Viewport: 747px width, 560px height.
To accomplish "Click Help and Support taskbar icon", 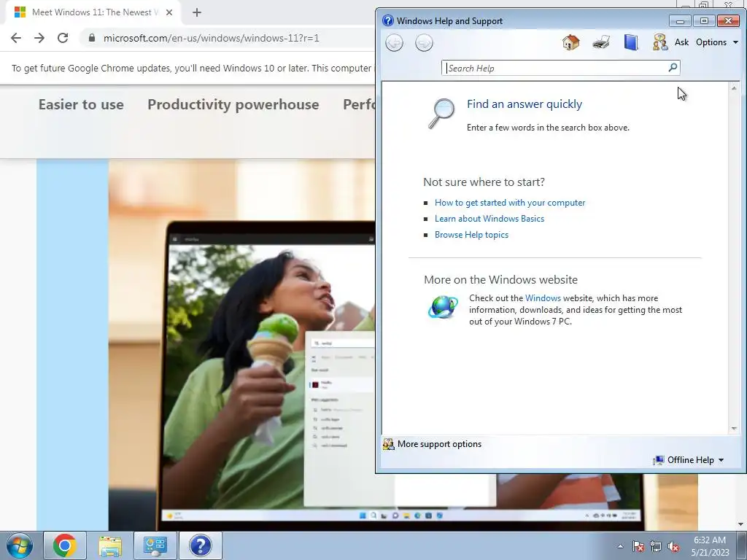I will [x=200, y=545].
